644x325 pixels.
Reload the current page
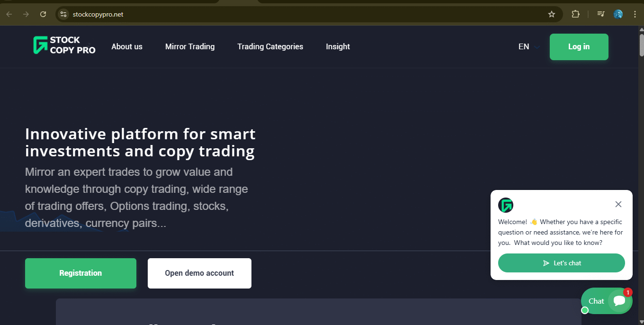(x=43, y=14)
